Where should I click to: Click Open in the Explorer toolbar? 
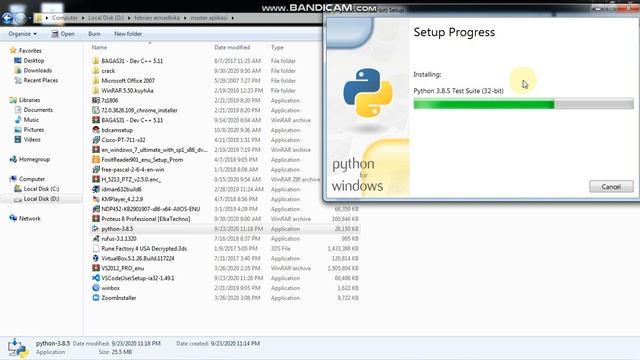tap(63, 34)
